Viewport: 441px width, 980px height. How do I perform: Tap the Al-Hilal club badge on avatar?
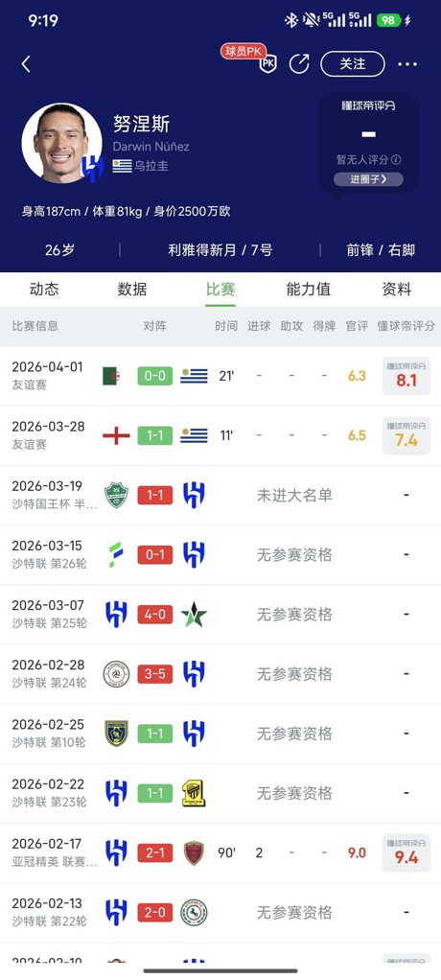pyautogui.click(x=92, y=170)
